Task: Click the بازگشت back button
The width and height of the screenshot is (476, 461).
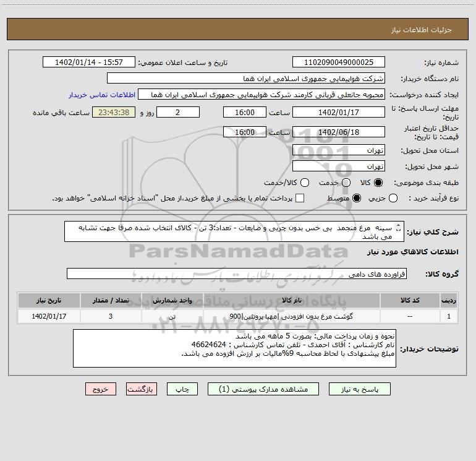Action: [x=142, y=389]
